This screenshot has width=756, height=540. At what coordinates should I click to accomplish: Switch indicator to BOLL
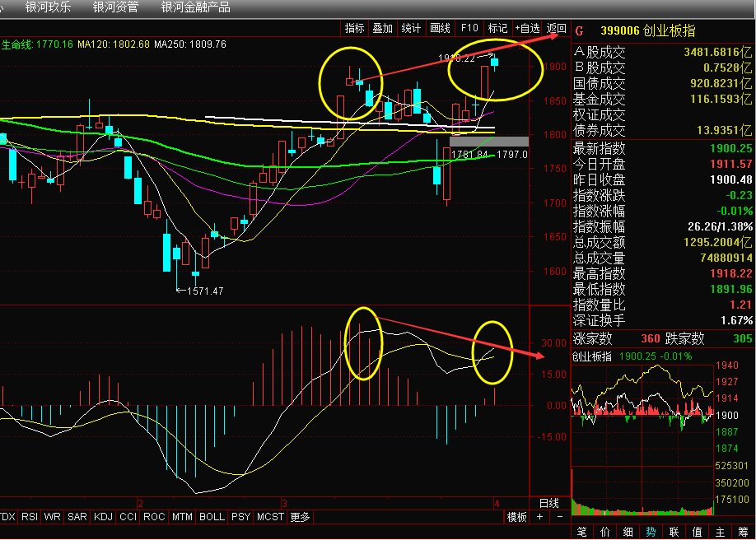tap(212, 517)
